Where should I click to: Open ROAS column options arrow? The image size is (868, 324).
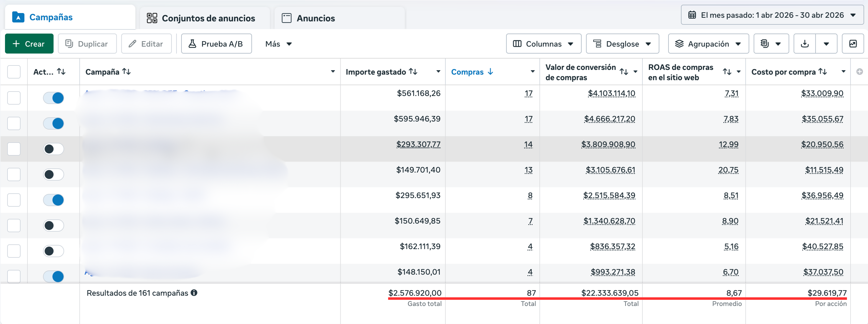738,72
